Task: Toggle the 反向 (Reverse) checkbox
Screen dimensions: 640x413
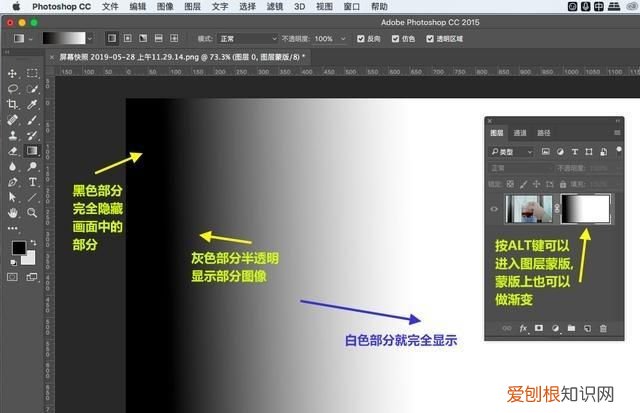Action: pos(360,39)
